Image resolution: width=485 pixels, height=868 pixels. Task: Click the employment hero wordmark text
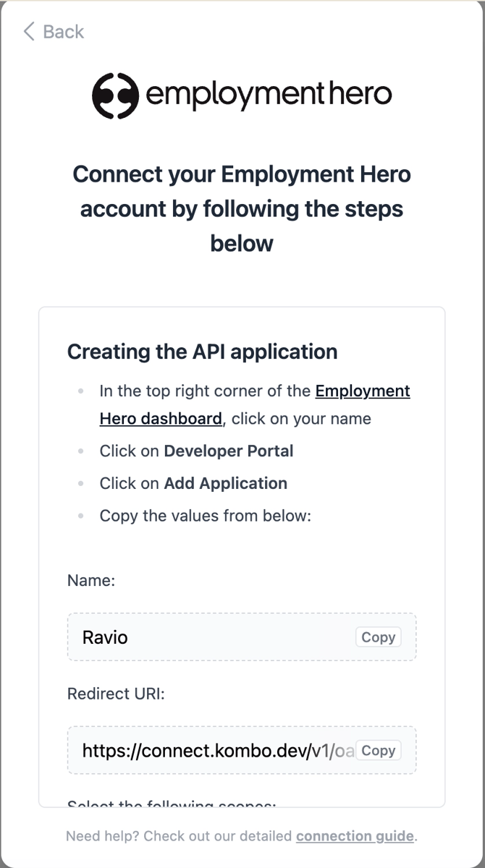269,95
